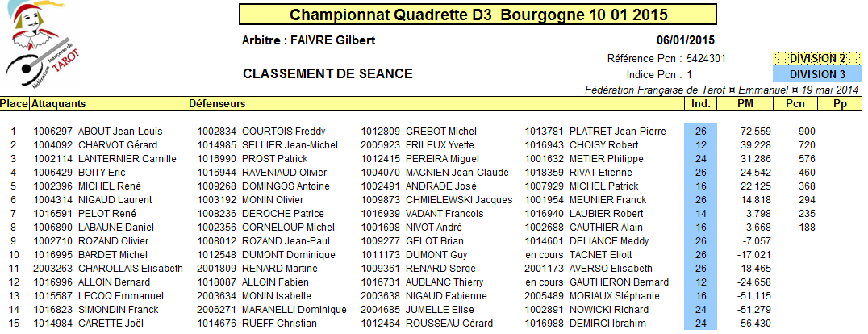Select the DIVISION 3 blue cell
The image size is (868, 334).
[x=817, y=74]
